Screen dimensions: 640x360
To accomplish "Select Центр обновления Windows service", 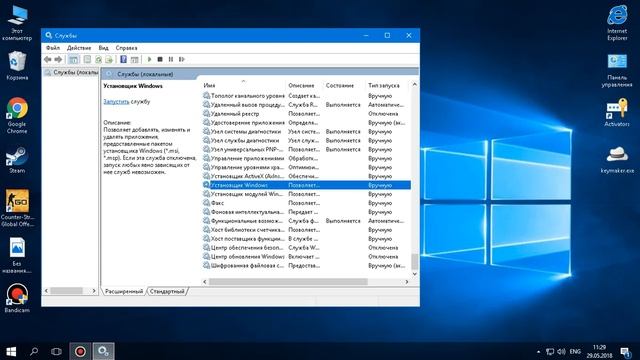I will coord(306,256).
